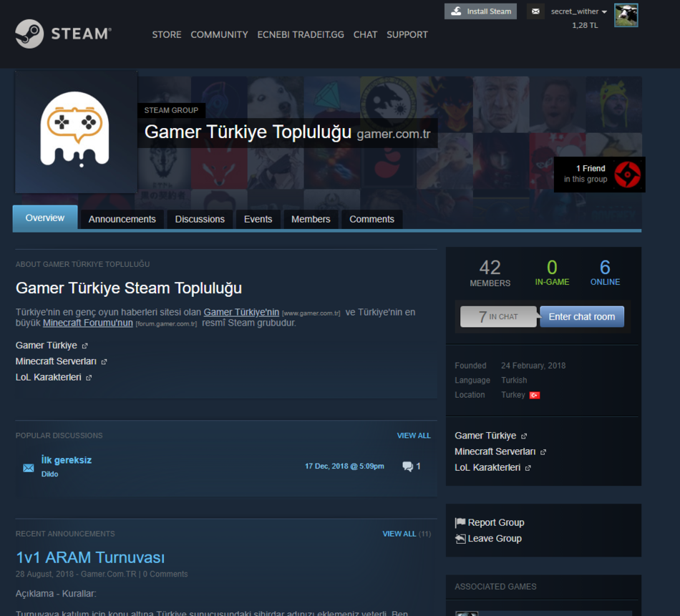Click the envelope icon beside İlk gereksiz
Viewport: 680px width, 616px height.
click(x=29, y=468)
